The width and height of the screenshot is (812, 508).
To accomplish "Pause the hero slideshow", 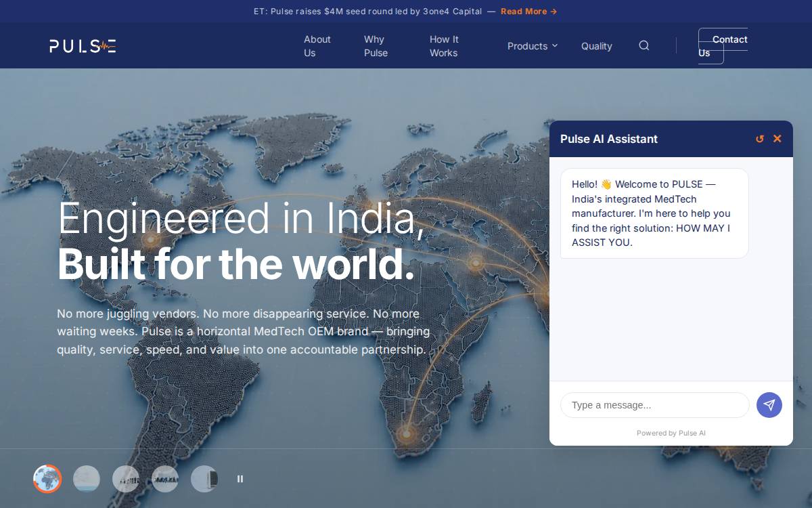I will tap(240, 479).
